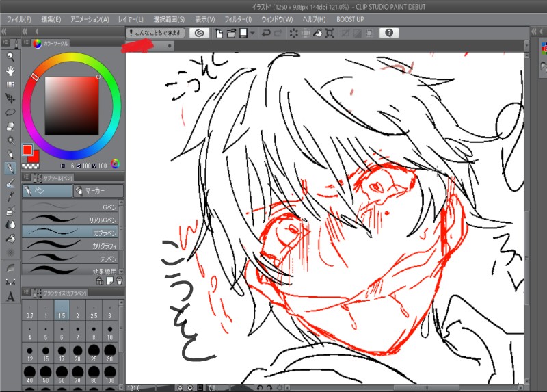Select the Operation tool icon
The height and width of the screenshot is (392, 547).
(10, 85)
